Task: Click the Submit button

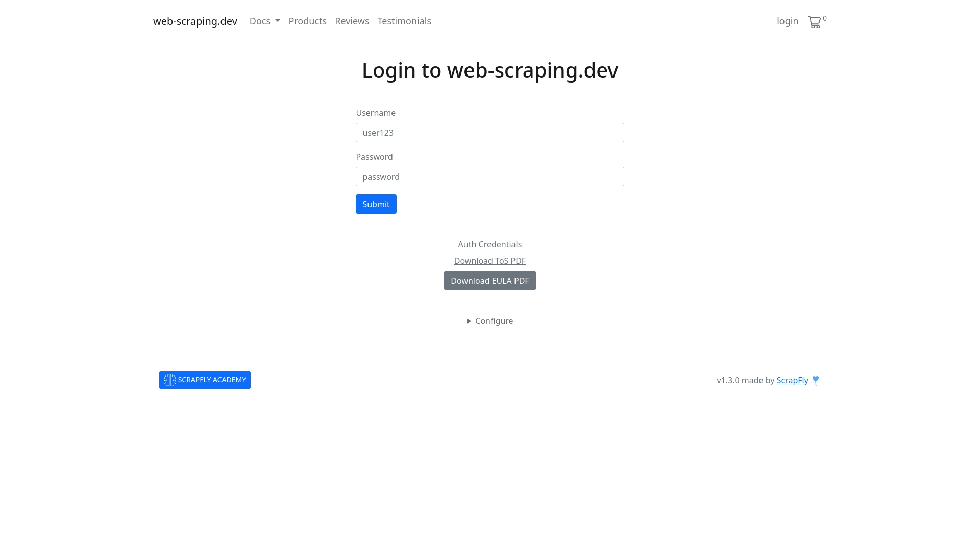Action: pos(376,204)
